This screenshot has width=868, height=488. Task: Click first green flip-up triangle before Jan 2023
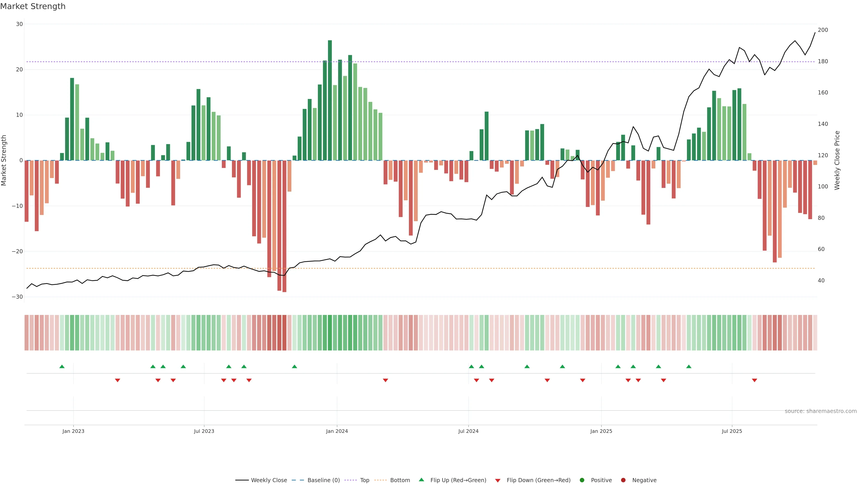click(62, 366)
